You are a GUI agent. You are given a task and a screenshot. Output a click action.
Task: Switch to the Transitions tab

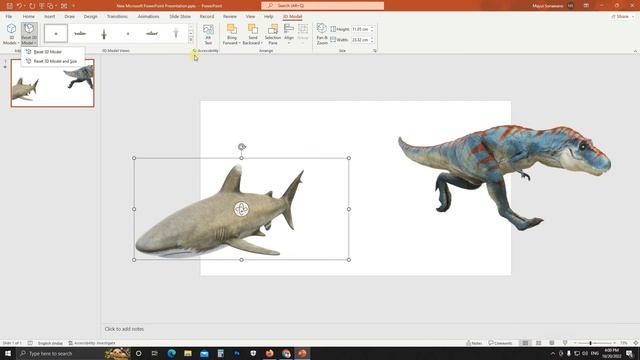coord(117,16)
